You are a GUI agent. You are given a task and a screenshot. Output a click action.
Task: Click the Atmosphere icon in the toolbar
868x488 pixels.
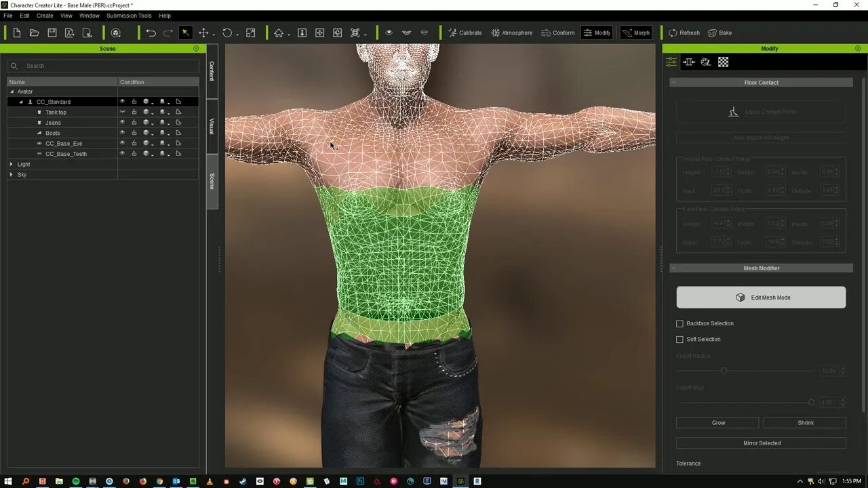coord(511,33)
